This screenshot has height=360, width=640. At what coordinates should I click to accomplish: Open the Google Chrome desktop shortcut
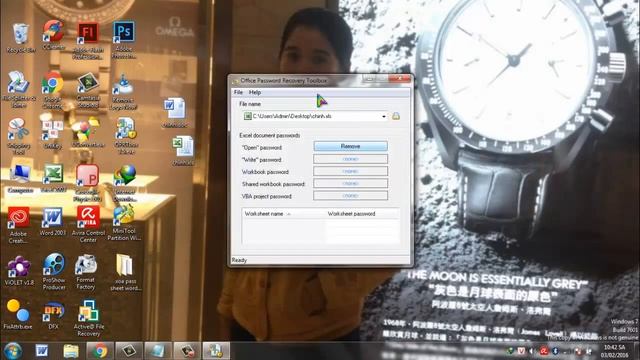(x=53, y=89)
